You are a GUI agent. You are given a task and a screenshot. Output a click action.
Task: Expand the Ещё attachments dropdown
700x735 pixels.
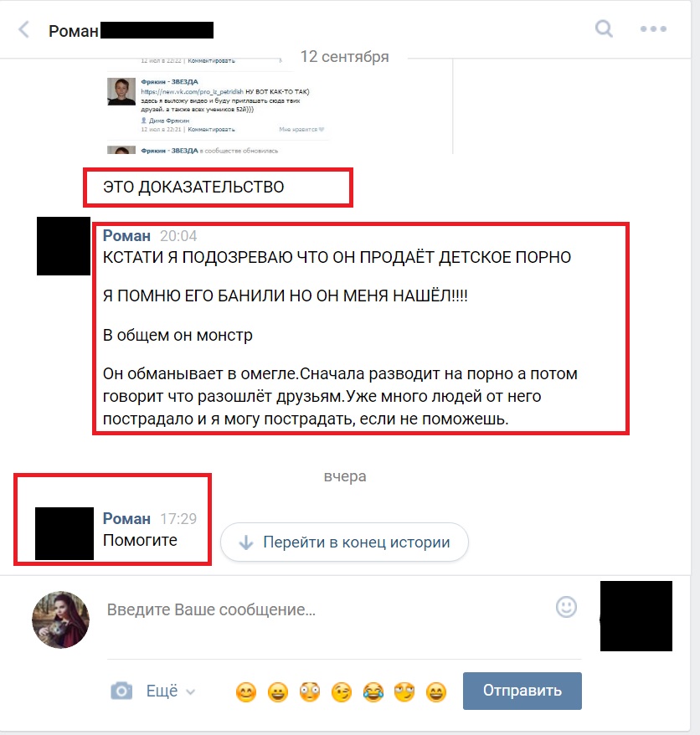[170, 691]
